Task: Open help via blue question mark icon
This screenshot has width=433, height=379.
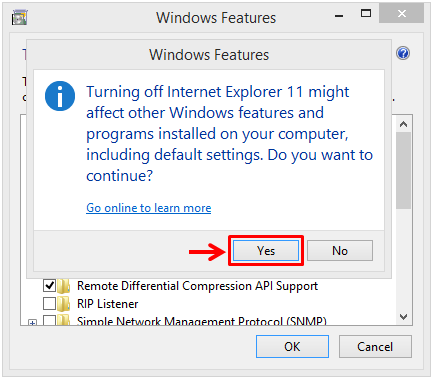Action: (x=403, y=53)
